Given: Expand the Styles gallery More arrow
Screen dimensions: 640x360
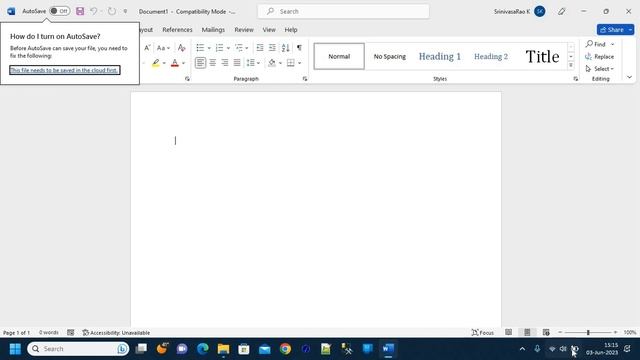Looking at the screenshot, I should (571, 65).
